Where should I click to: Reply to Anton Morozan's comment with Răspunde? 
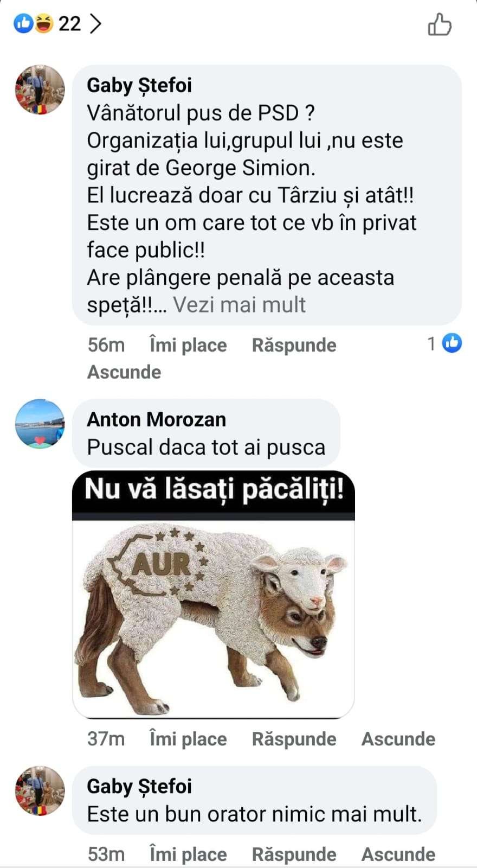click(294, 739)
